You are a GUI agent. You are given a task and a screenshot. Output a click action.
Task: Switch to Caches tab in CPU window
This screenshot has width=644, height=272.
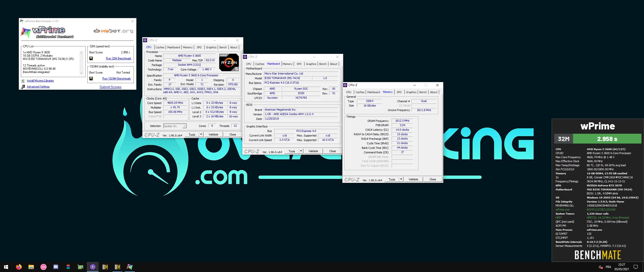point(160,47)
